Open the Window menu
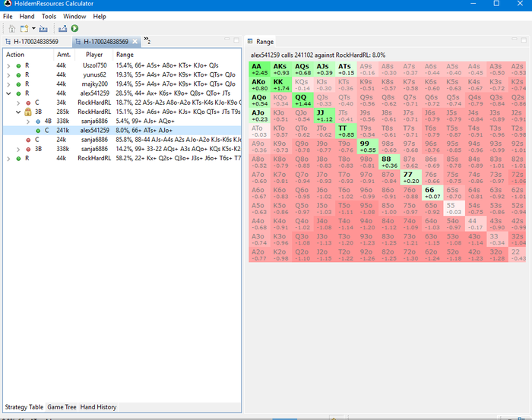 point(74,16)
